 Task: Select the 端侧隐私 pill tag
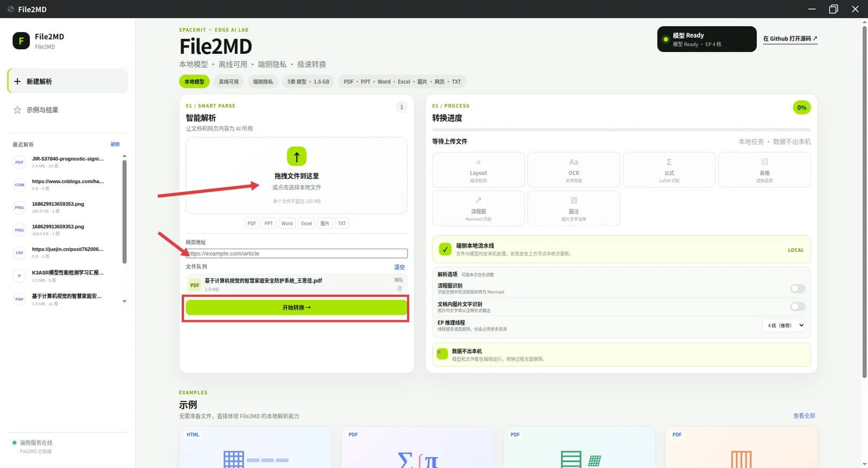tap(263, 81)
